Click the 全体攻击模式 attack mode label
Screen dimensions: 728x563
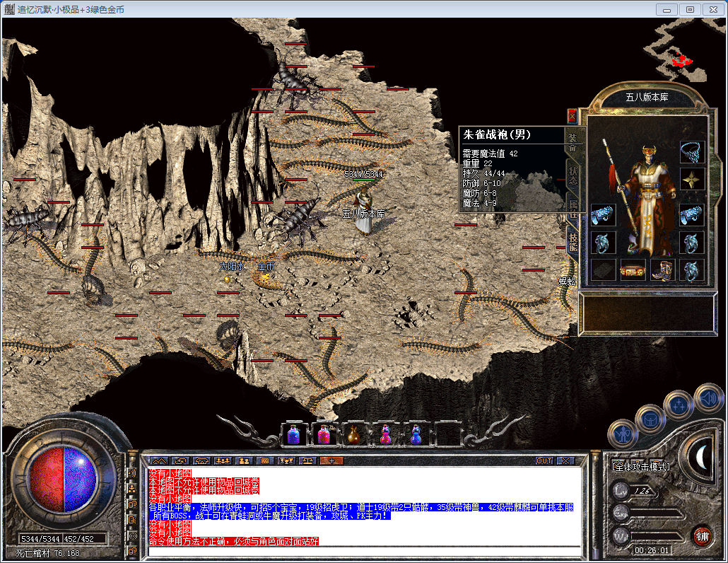coord(641,466)
